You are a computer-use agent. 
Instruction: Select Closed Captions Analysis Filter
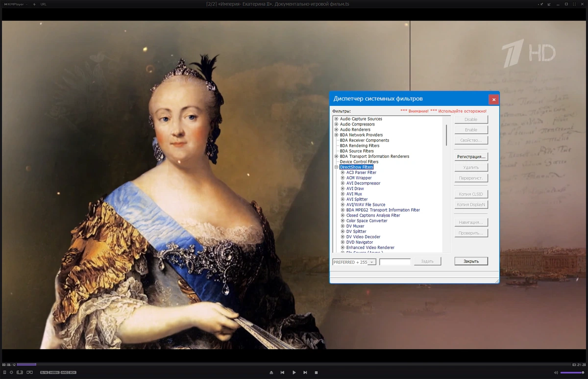(x=373, y=216)
